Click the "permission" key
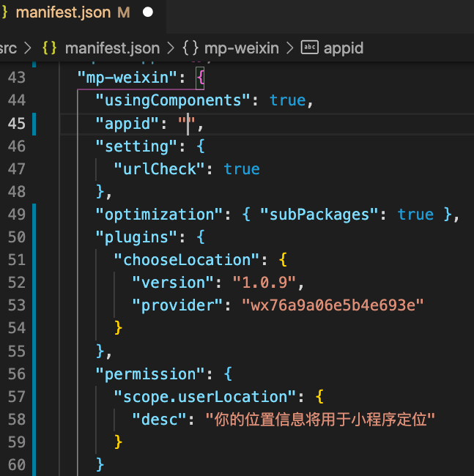474x476 pixels. (x=149, y=374)
